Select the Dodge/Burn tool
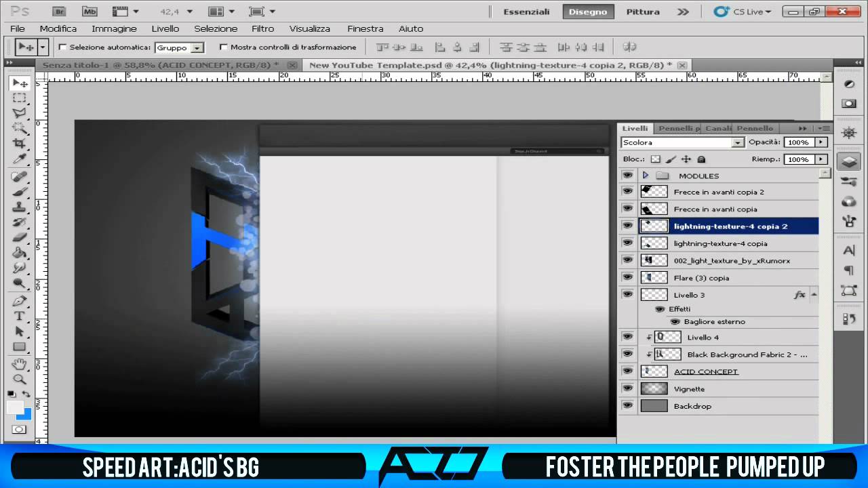Image resolution: width=868 pixels, height=488 pixels. pyautogui.click(x=20, y=283)
